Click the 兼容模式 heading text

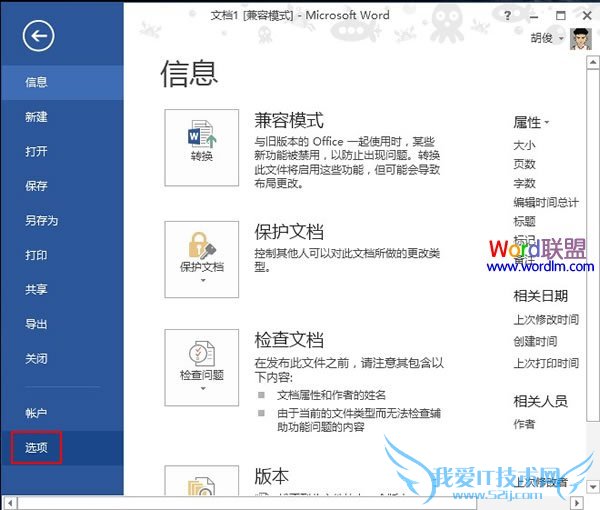pos(289,121)
